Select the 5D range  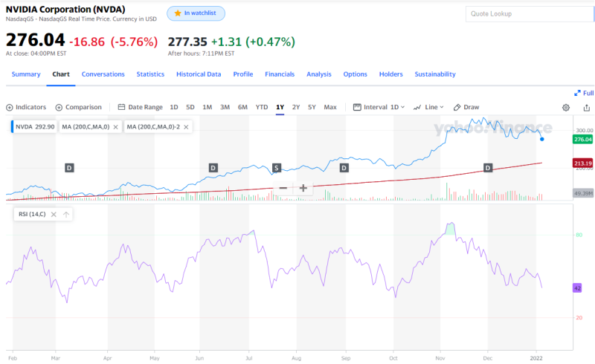pos(190,107)
